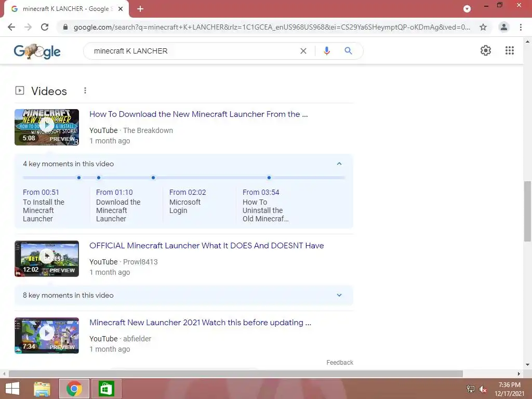Open OFFICIAL Minecraft Launcher video link
Viewport: 532px width, 399px height.
click(x=206, y=246)
